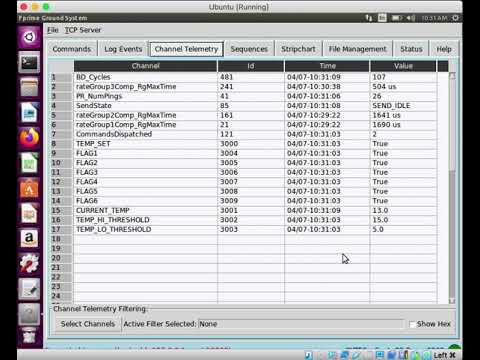The image size is (480, 360).
Task: Click the Select Channels button
Action: 88,324
